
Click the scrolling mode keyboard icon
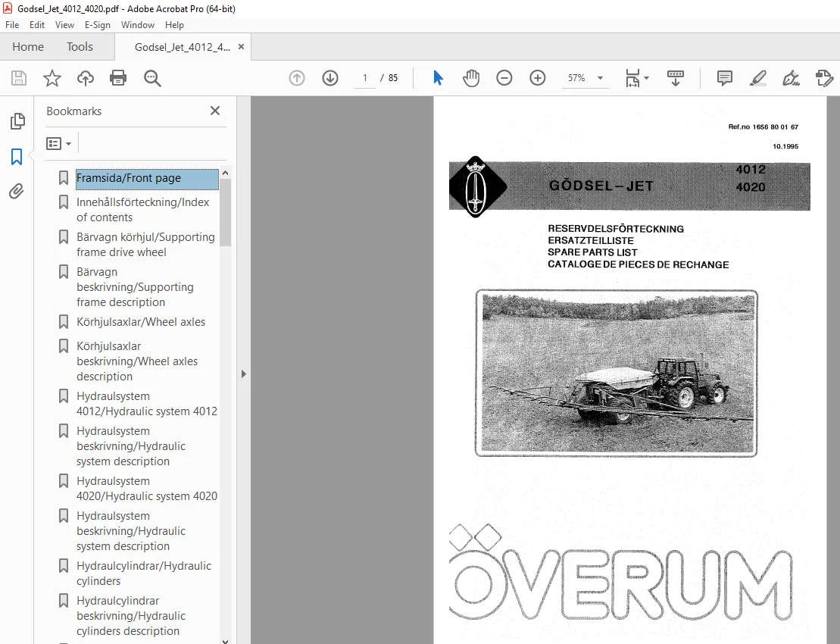tap(675, 78)
